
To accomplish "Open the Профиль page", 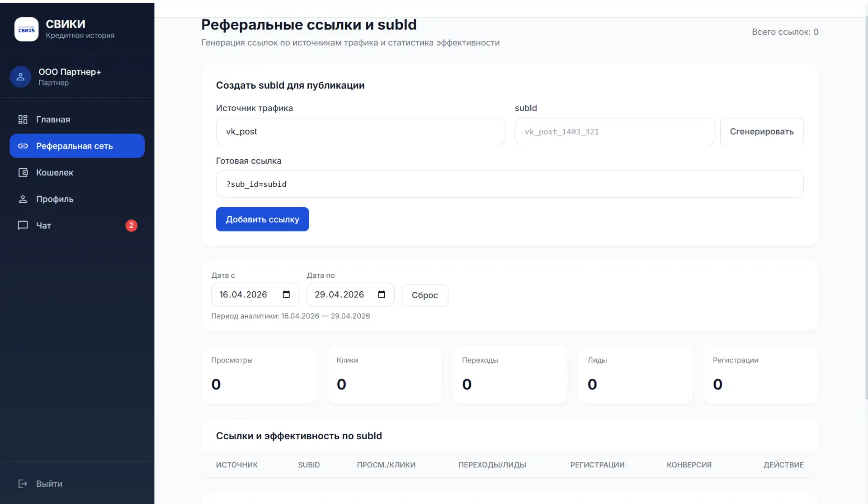I will (x=77, y=199).
